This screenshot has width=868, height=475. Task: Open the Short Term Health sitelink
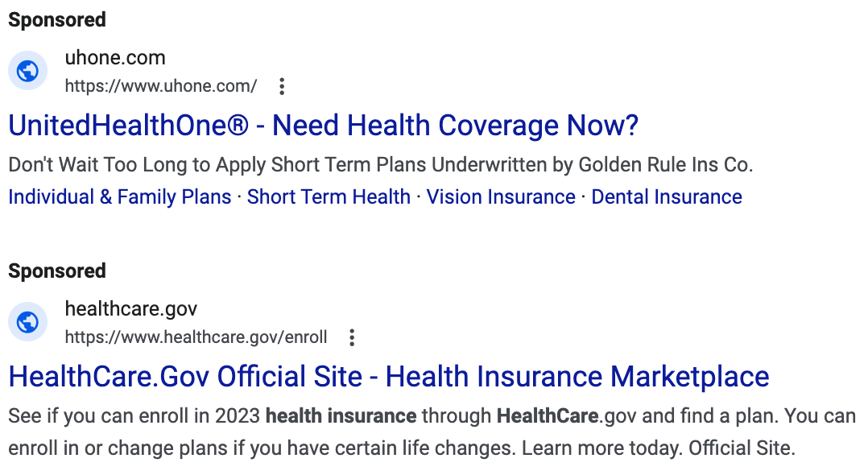pyautogui.click(x=329, y=197)
